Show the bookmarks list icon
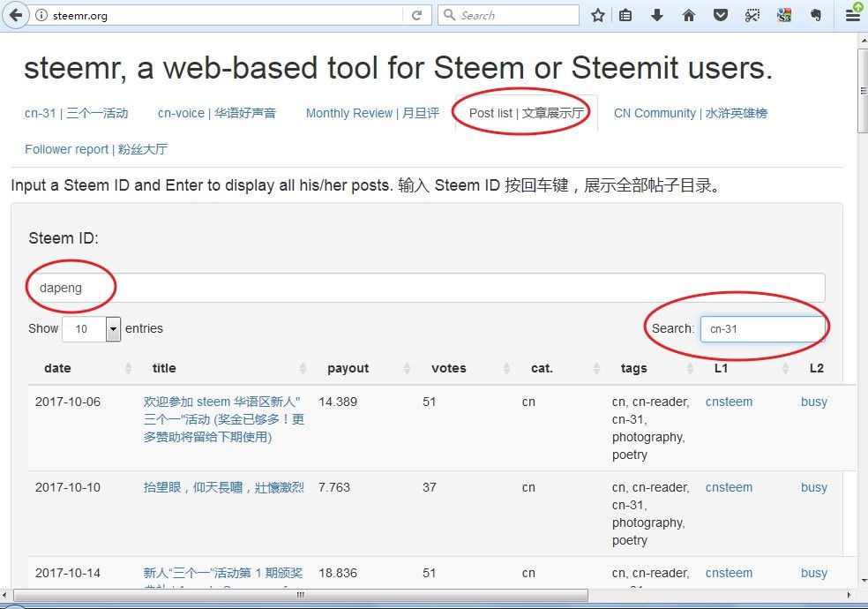The height and width of the screenshot is (609, 868). [x=625, y=15]
